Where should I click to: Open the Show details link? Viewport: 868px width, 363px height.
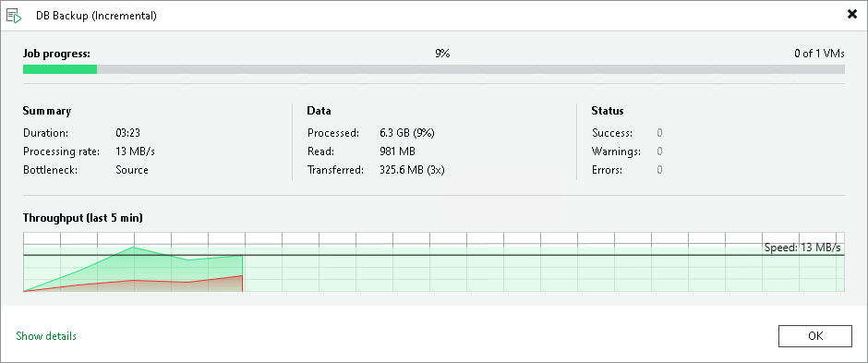pos(46,336)
